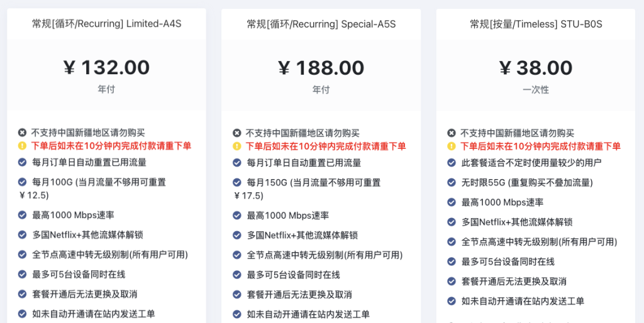This screenshot has height=323, width=644.
Task: Click the check icon beside 每月150G
Action: [x=236, y=182]
